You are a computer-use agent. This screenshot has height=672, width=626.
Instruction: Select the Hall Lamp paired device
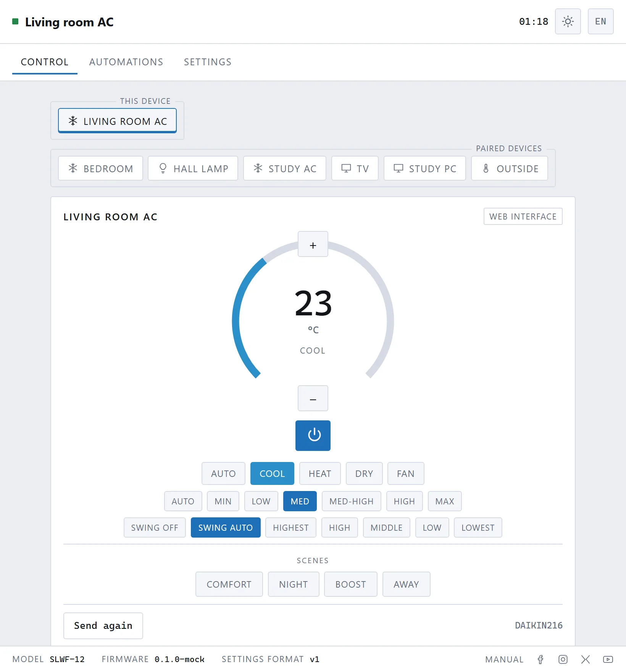pyautogui.click(x=193, y=168)
